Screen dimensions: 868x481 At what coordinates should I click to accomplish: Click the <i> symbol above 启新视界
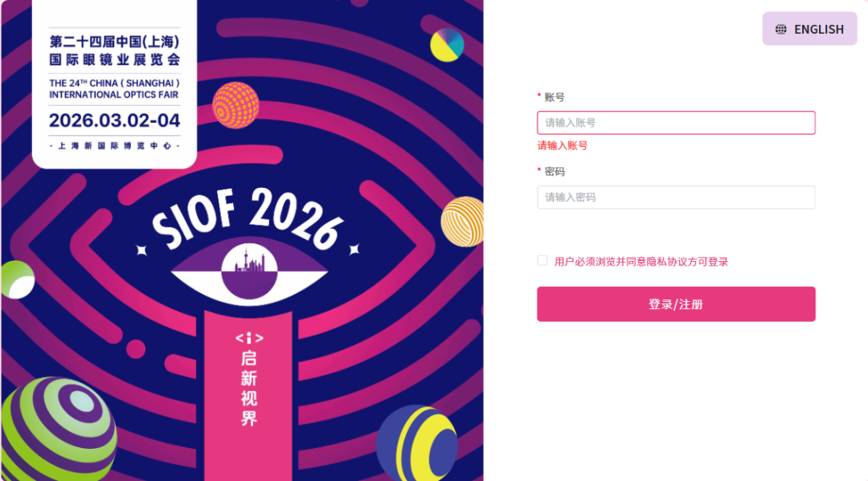249,338
